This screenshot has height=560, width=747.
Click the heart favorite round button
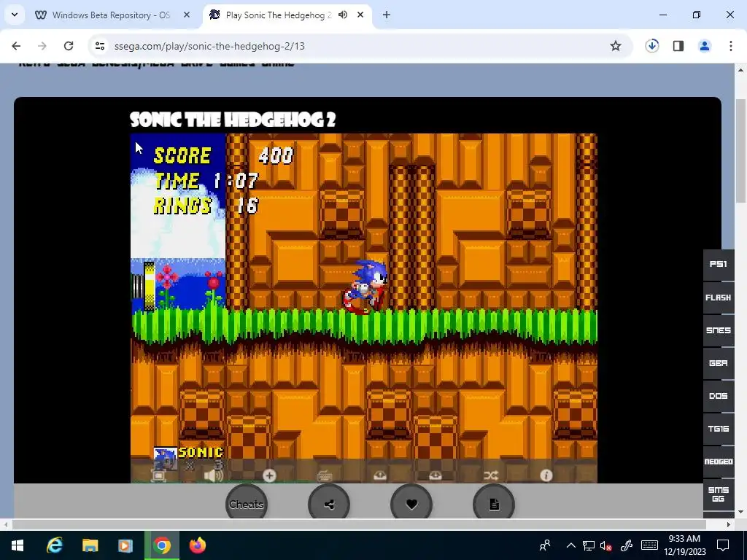pyautogui.click(x=411, y=504)
